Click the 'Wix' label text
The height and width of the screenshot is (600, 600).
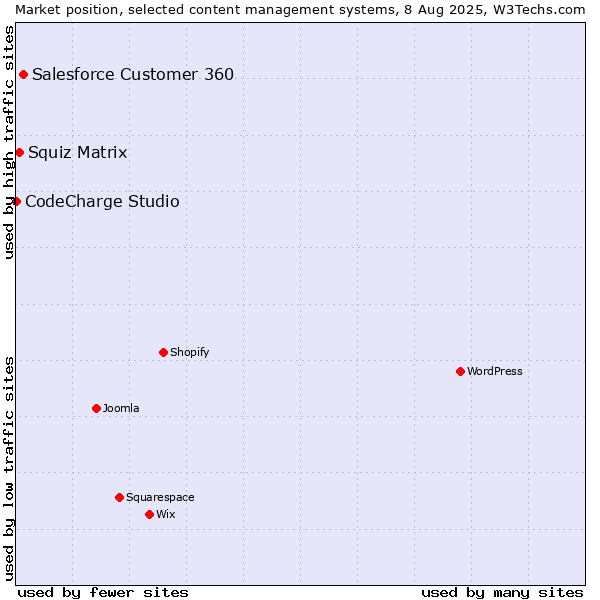click(x=166, y=514)
